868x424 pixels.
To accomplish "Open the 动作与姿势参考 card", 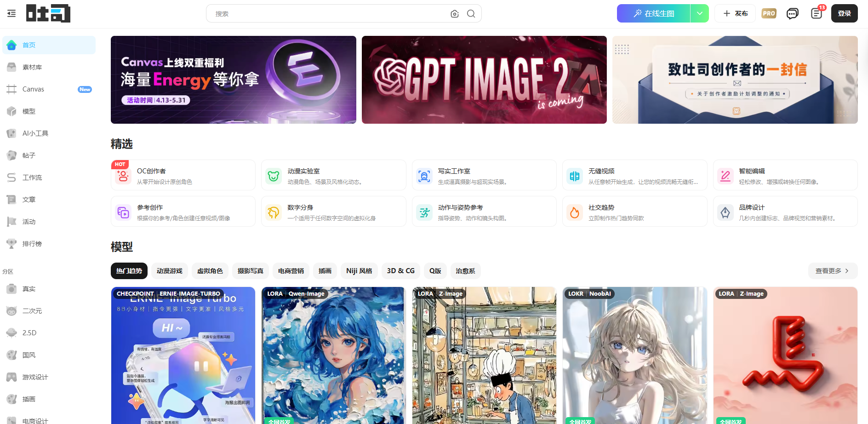I will click(484, 212).
